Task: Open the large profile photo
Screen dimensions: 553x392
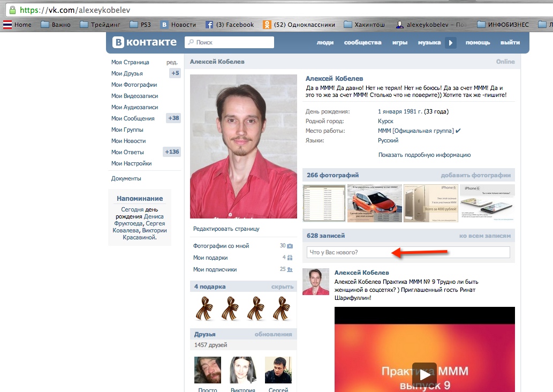Action: (x=244, y=146)
